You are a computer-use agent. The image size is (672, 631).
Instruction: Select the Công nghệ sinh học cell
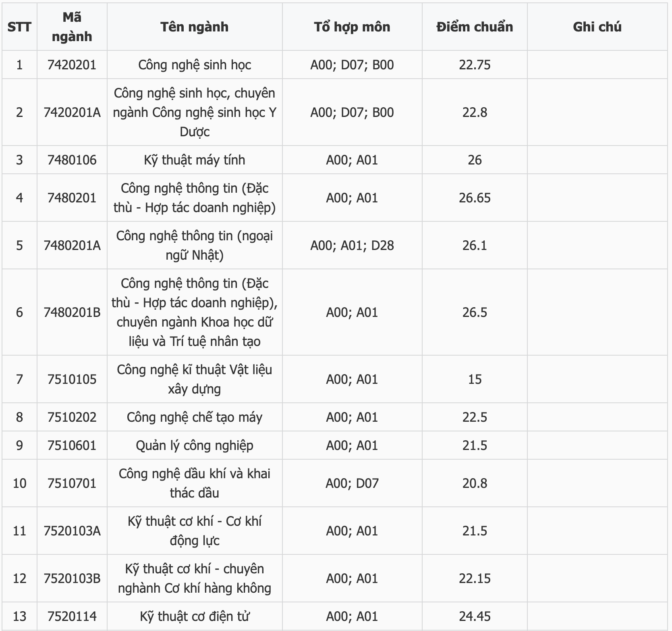[195, 65]
